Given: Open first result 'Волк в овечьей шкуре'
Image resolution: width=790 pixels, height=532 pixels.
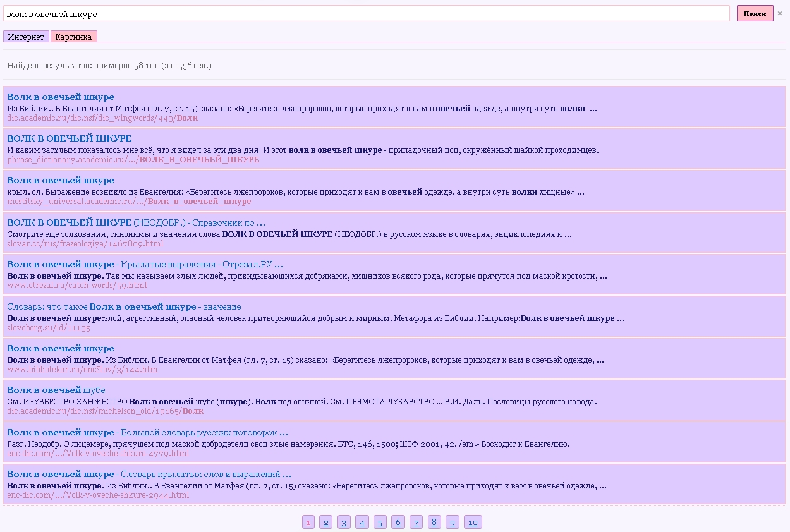Looking at the screenshot, I should pos(61,97).
